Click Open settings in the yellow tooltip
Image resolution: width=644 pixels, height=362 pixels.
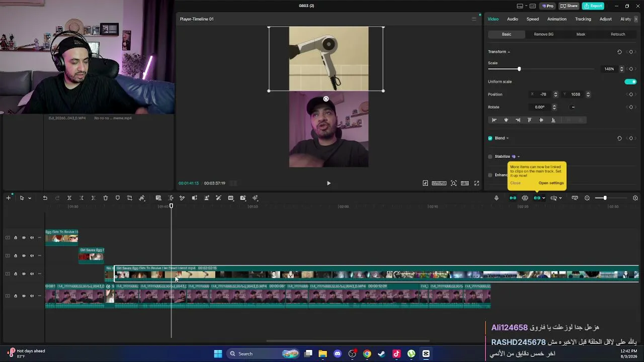click(x=551, y=183)
